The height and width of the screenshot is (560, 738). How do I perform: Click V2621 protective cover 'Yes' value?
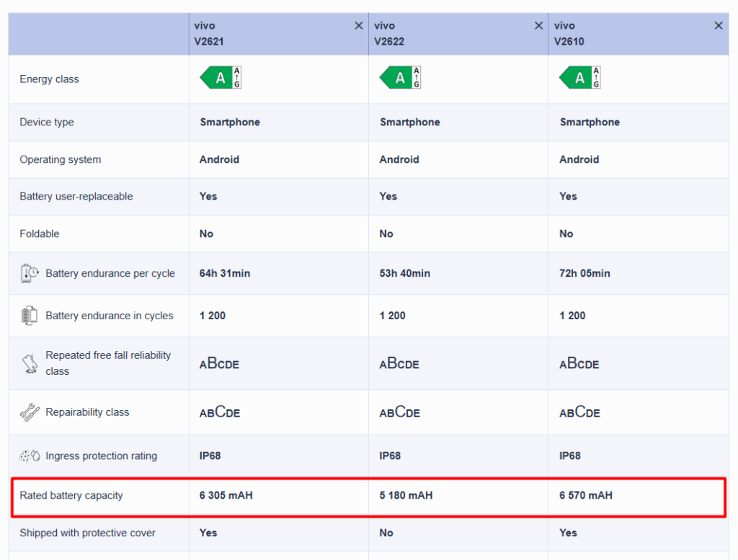(x=208, y=533)
